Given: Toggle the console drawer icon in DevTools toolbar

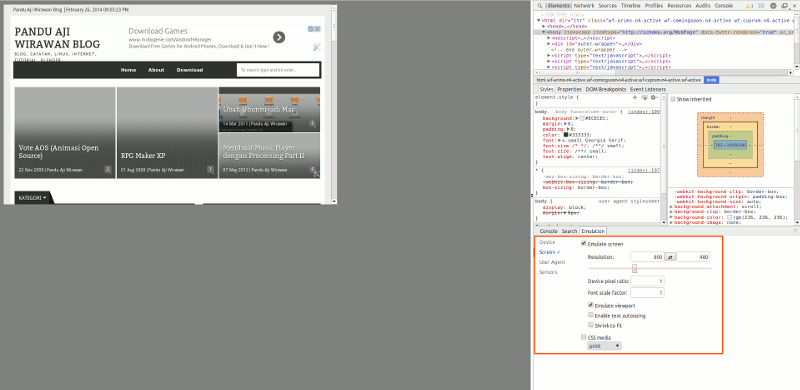Looking at the screenshot, I should click(761, 6).
